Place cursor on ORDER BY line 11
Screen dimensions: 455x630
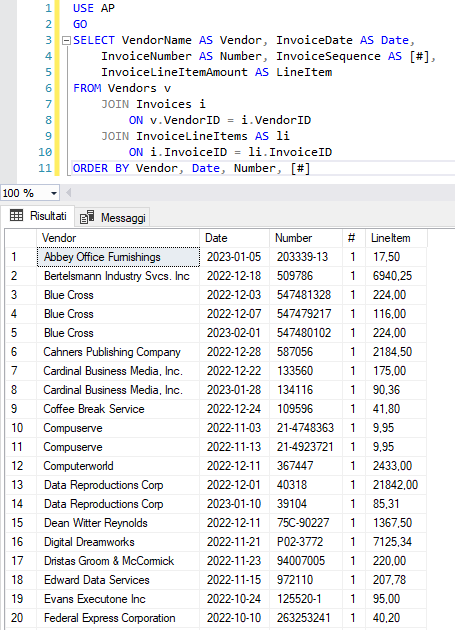(x=191, y=168)
